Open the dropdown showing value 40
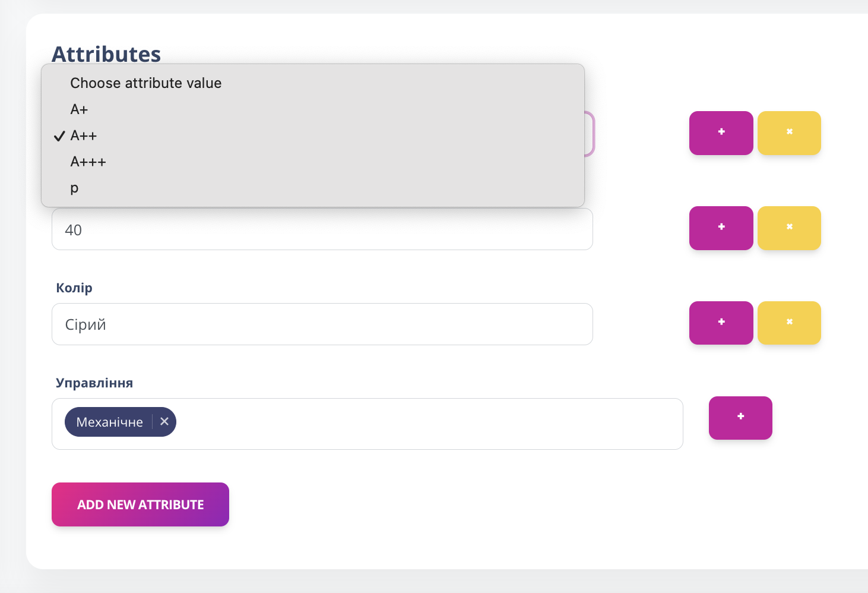Image resolution: width=868 pixels, height=593 pixels. (x=322, y=230)
